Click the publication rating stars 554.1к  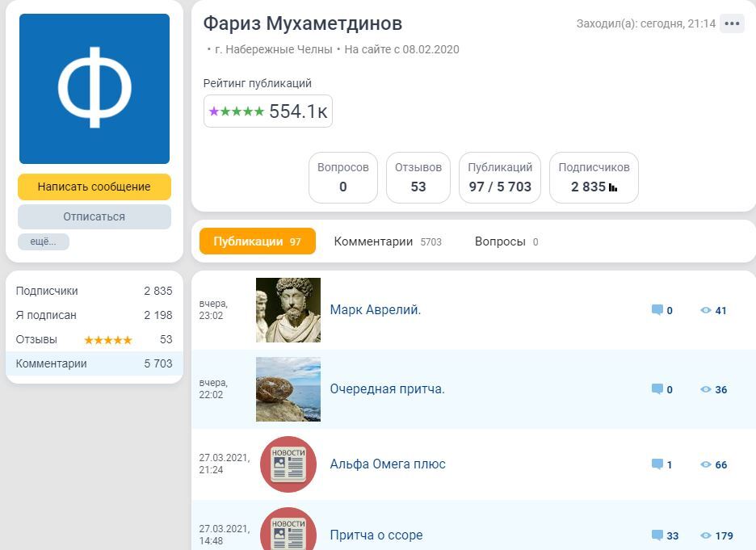coord(268,111)
